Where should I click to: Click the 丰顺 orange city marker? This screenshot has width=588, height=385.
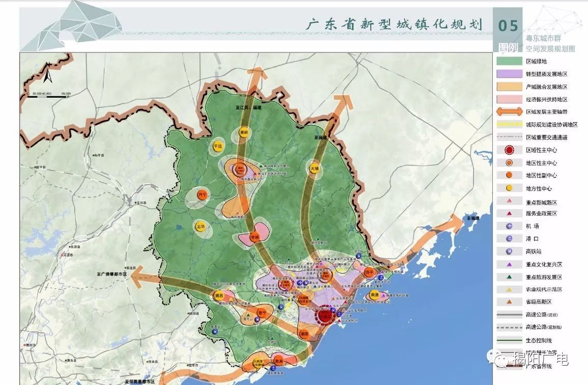[255, 237]
